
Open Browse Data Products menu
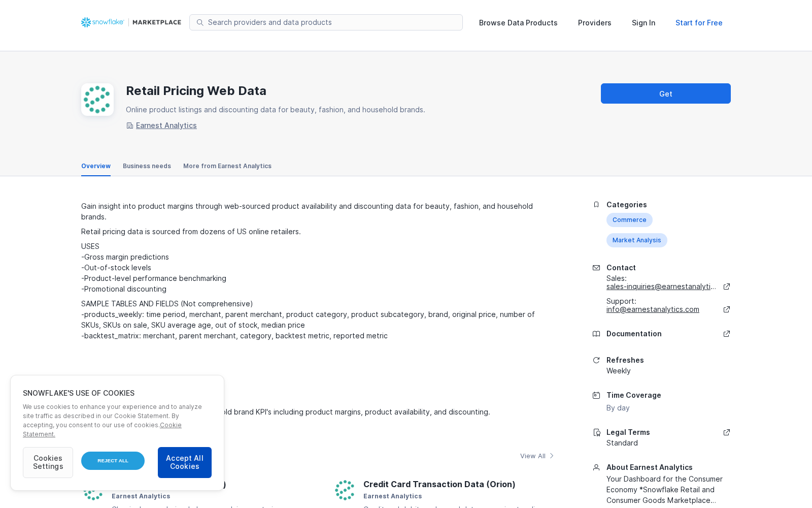518,23
